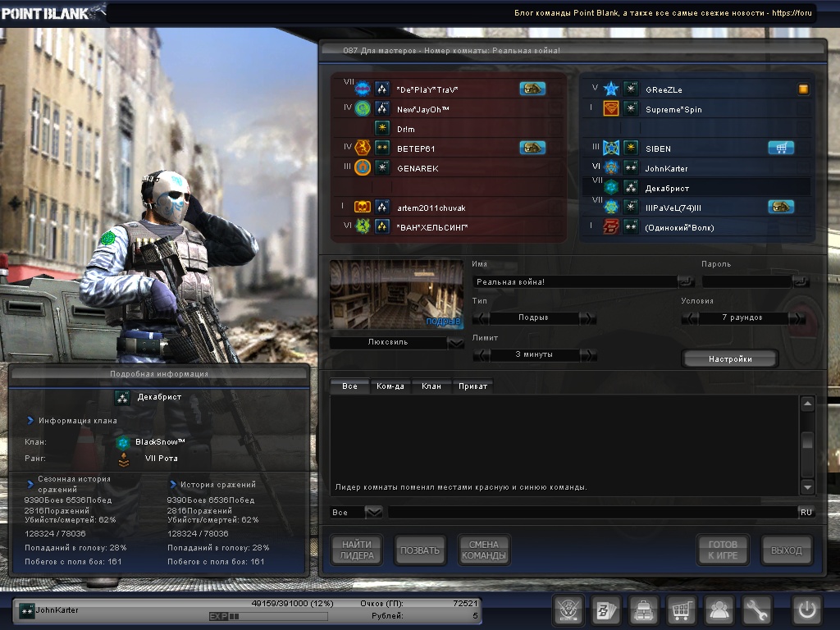Image resolution: width=840 pixels, height=630 pixels.
Task: Decrease time limit left of 3 минуты
Action: (482, 355)
